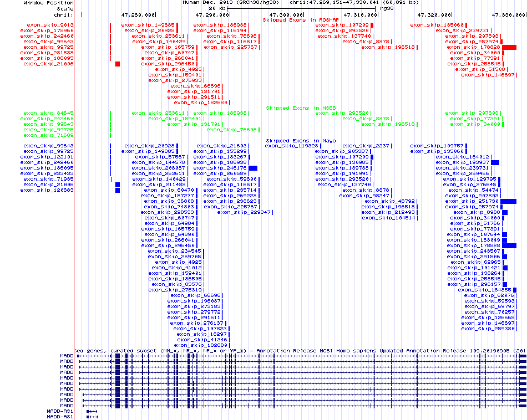
Task: Click the blue exon_skip_193937 exon block
Action: coord(495,162)
